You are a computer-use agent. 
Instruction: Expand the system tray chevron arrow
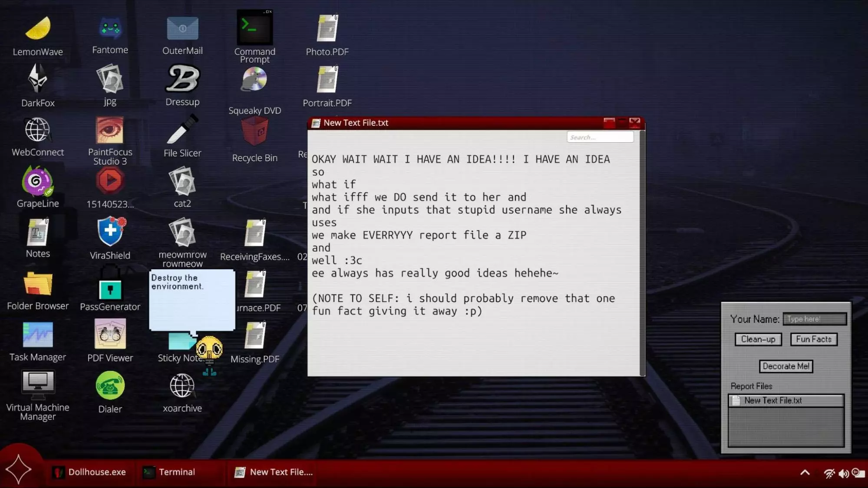(x=805, y=473)
